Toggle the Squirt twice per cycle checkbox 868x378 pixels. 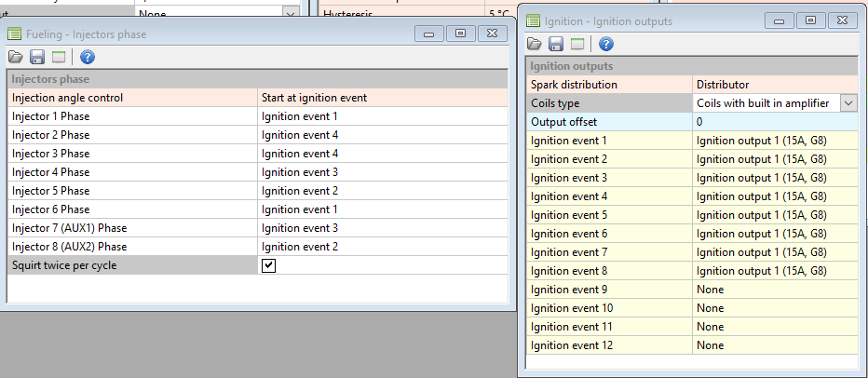[269, 265]
